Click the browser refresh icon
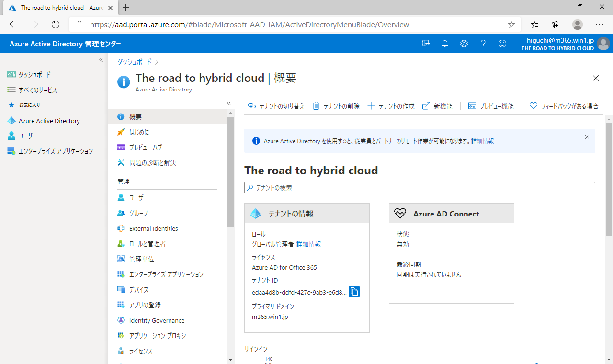613x364 pixels. click(x=55, y=24)
